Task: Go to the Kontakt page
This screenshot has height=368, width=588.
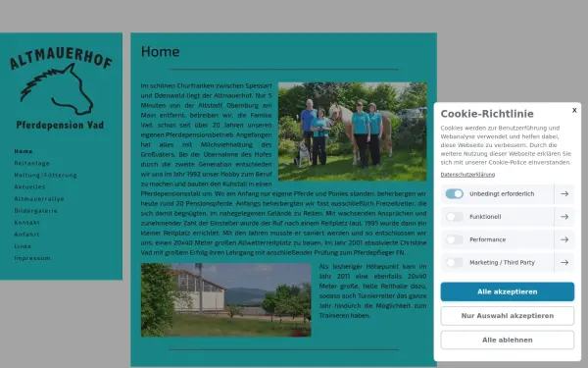Action: point(27,223)
